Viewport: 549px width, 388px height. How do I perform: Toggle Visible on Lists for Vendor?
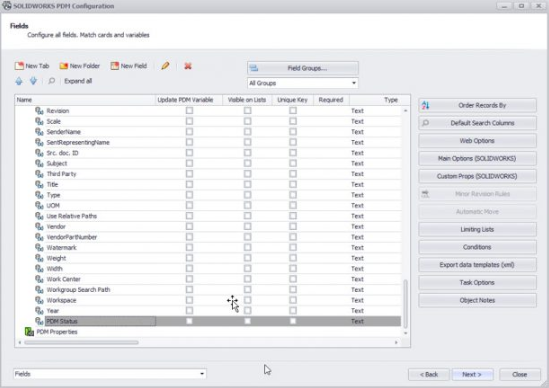tap(248, 227)
